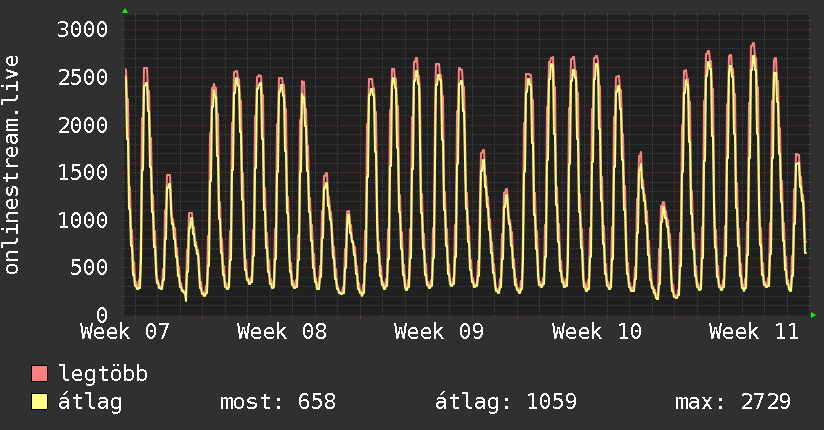The height and width of the screenshot is (430, 824).
Task: Click the legtöbb legend label
Action: pos(103,374)
